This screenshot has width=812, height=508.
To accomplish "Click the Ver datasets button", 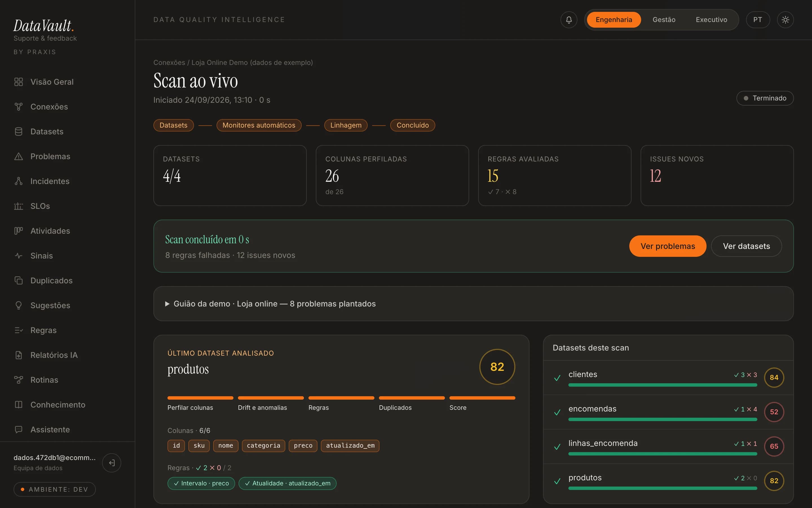I will (x=746, y=246).
